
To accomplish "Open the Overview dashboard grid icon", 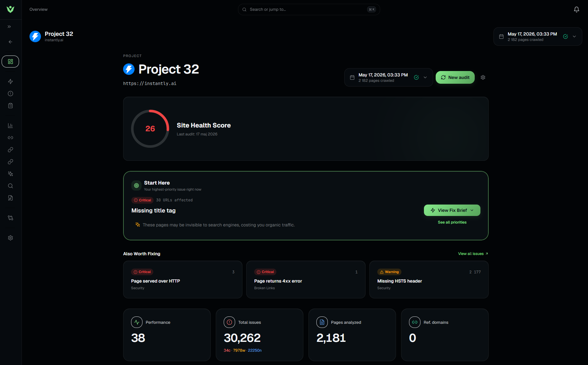I will click(10, 62).
